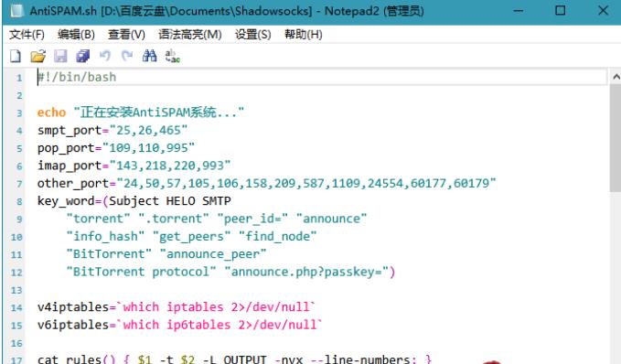Click "ip6tables" on line 15

[198, 326]
